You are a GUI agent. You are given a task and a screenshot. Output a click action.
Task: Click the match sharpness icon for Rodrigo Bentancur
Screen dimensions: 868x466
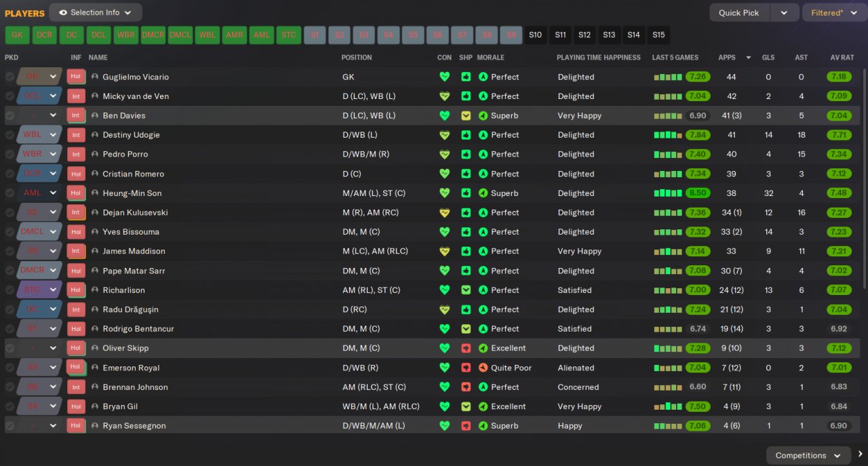[x=466, y=329]
